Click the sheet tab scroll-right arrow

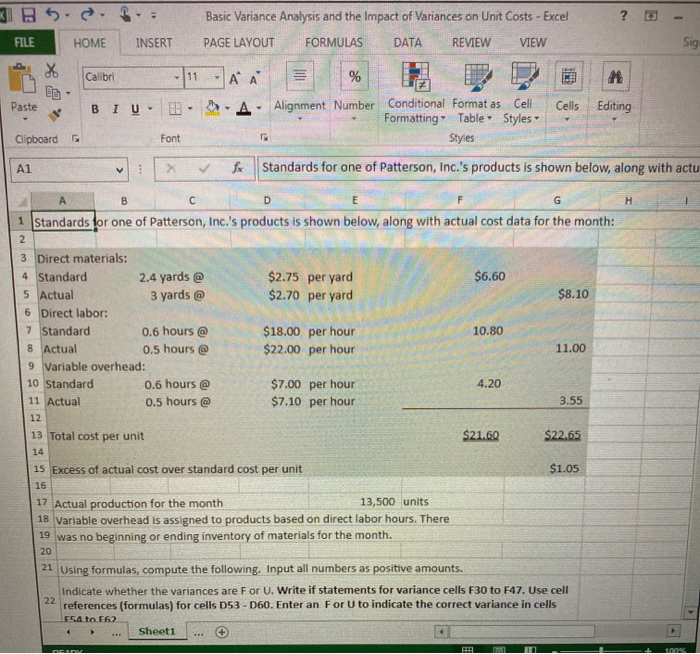92,632
